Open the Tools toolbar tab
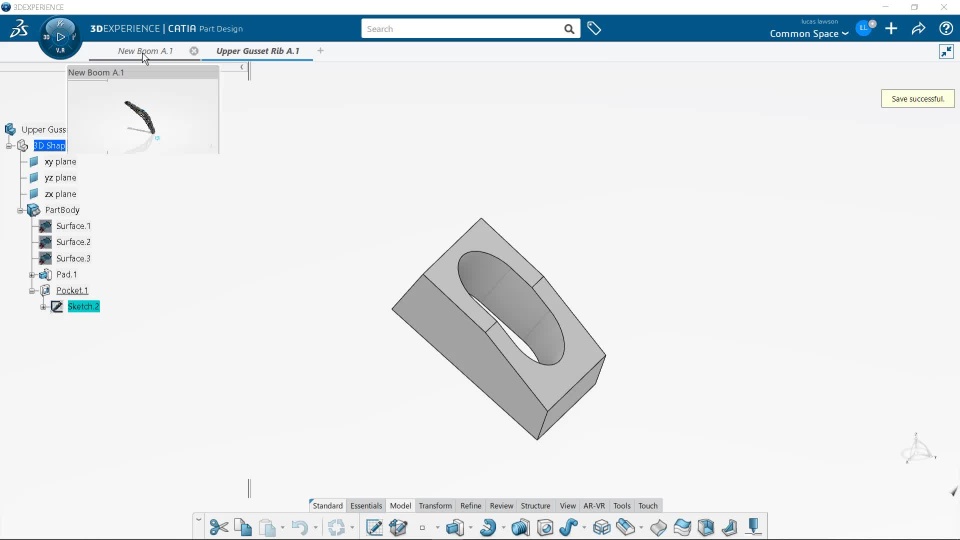The image size is (960, 540). click(x=621, y=506)
